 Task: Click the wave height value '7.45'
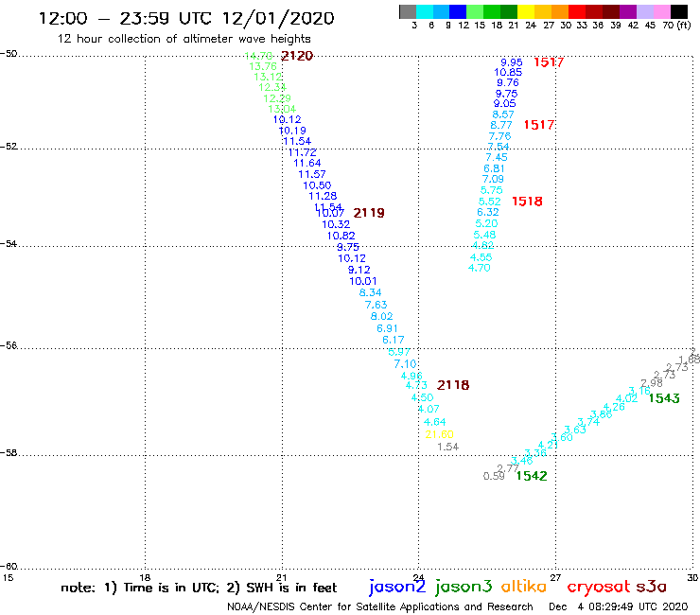point(497,158)
